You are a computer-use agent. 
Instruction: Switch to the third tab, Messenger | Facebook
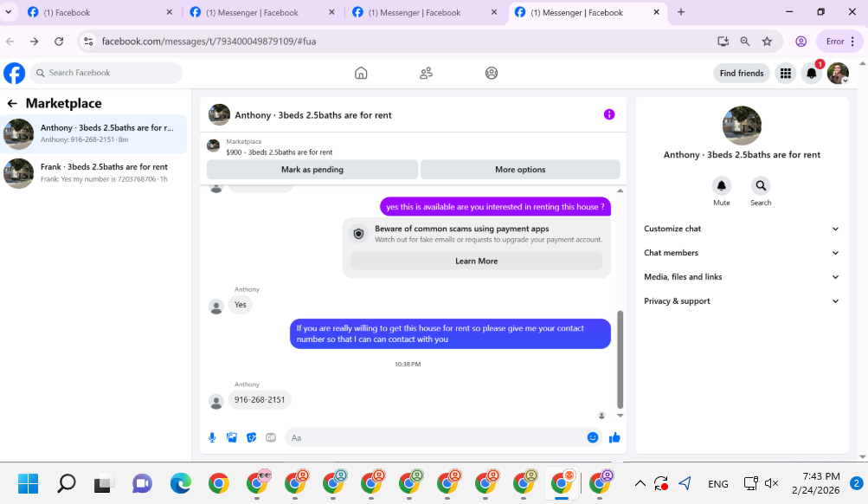pyautogui.click(x=424, y=12)
